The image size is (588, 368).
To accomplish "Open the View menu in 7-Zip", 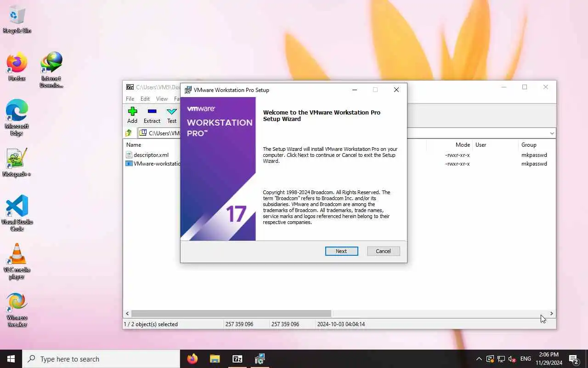I will pyautogui.click(x=162, y=98).
